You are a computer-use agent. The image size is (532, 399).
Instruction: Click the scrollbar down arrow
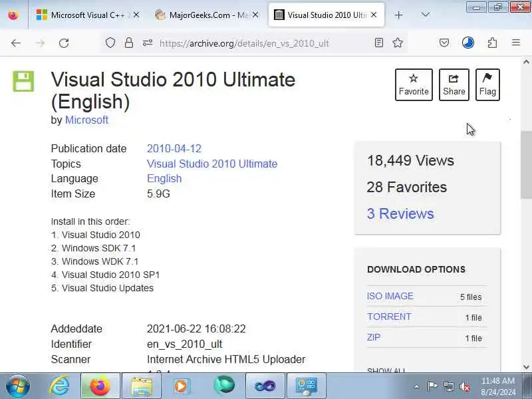pos(526,367)
